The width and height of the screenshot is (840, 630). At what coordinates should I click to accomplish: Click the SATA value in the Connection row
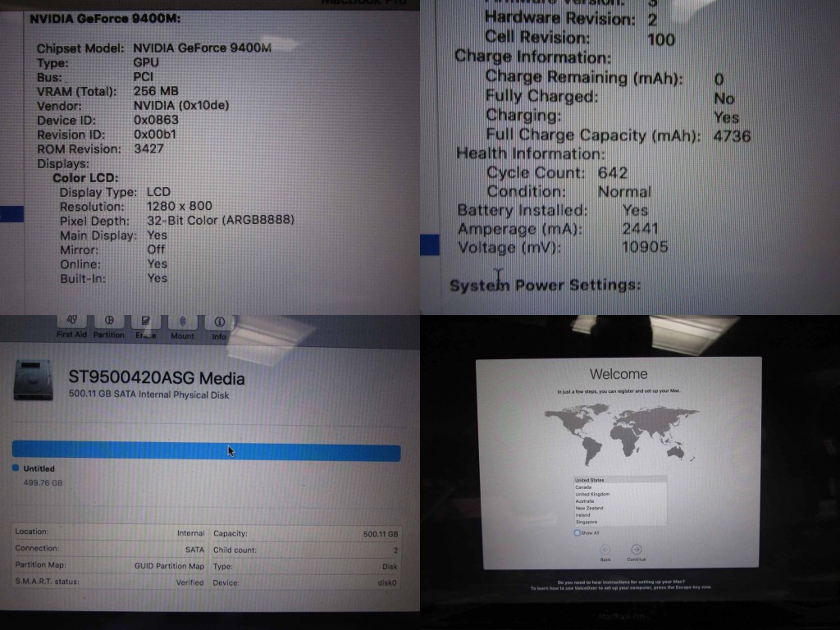coord(194,550)
